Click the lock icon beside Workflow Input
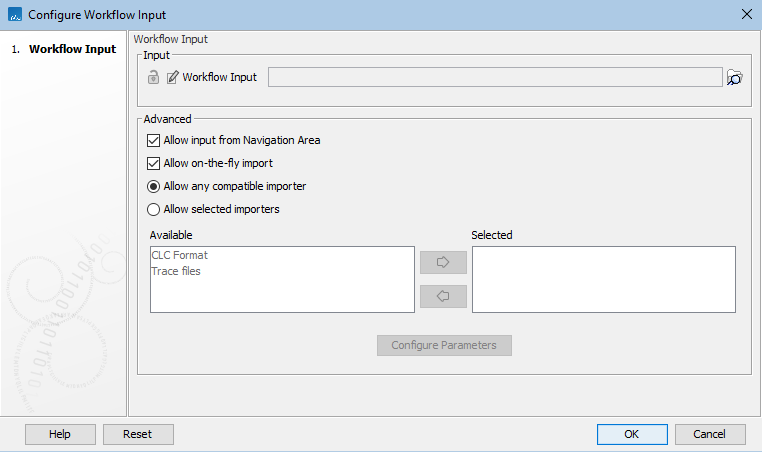 (154, 77)
